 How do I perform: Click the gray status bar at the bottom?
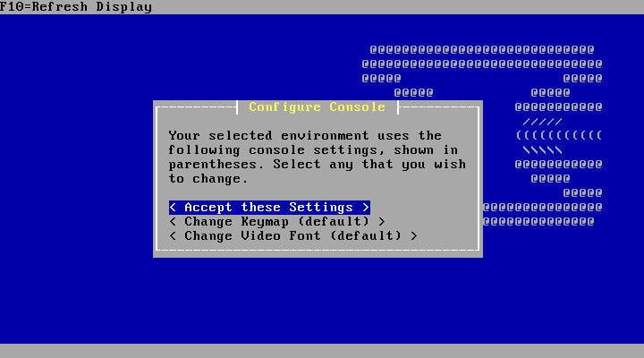[322, 351]
